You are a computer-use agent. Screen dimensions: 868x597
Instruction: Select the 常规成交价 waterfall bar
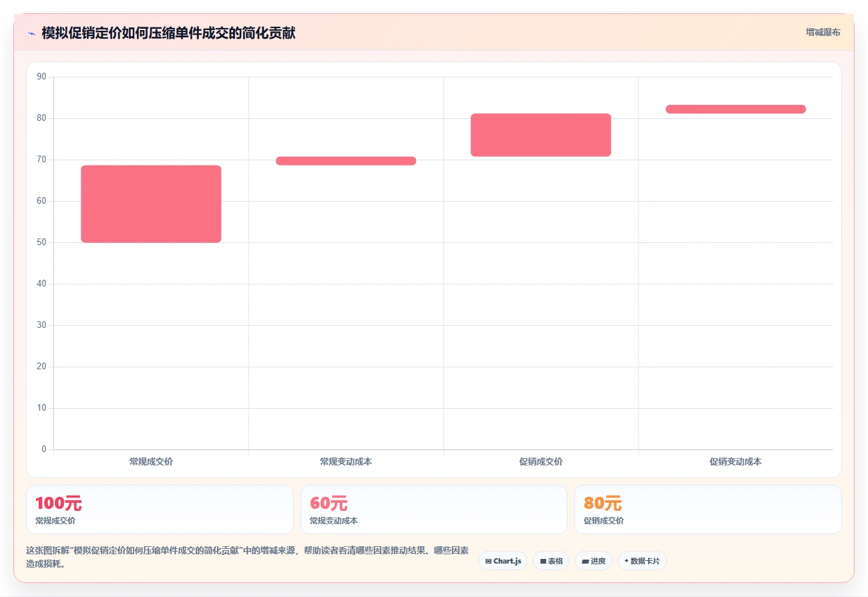coord(151,204)
